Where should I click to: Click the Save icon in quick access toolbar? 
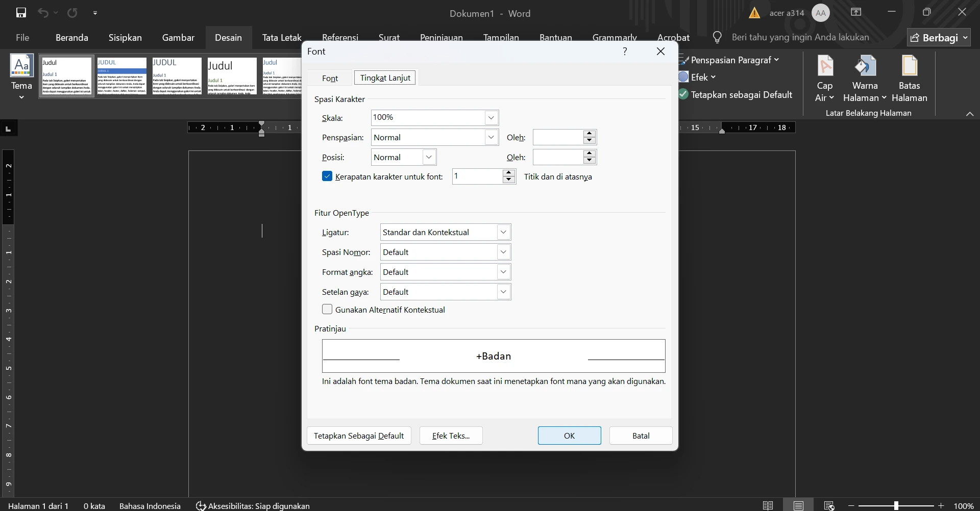point(21,12)
